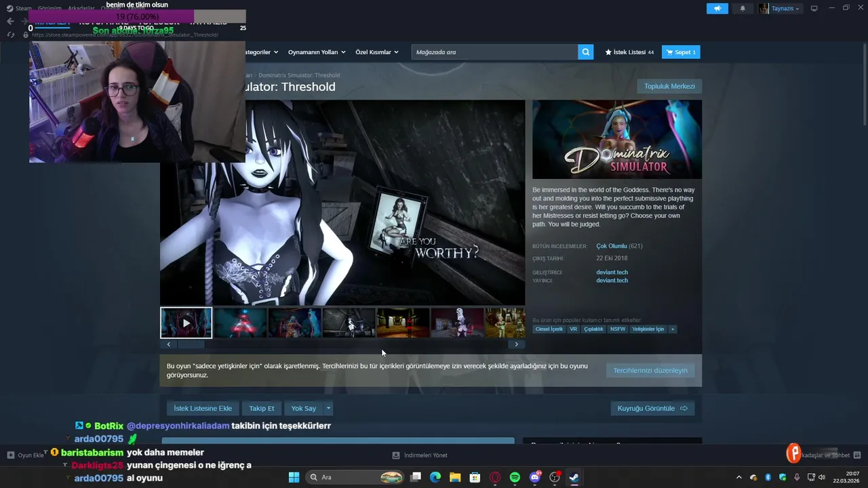Open the Windows Start menu
This screenshot has width=868, height=488.
294,477
